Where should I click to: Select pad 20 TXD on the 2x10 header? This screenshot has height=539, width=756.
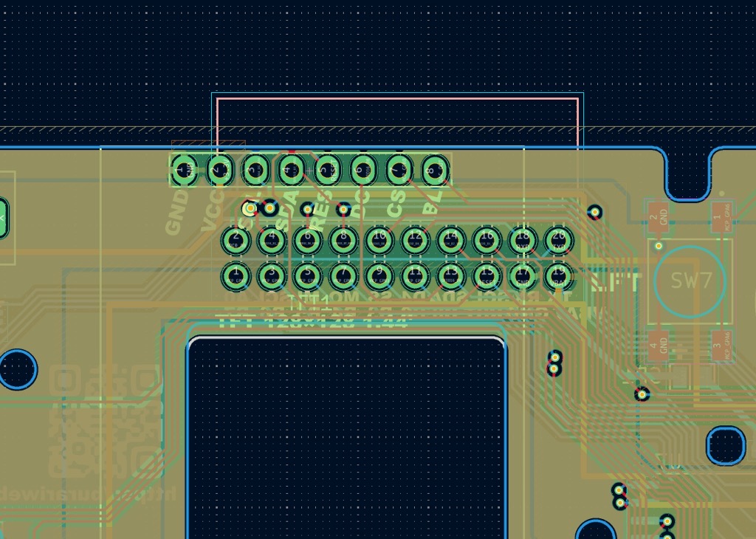[558, 240]
